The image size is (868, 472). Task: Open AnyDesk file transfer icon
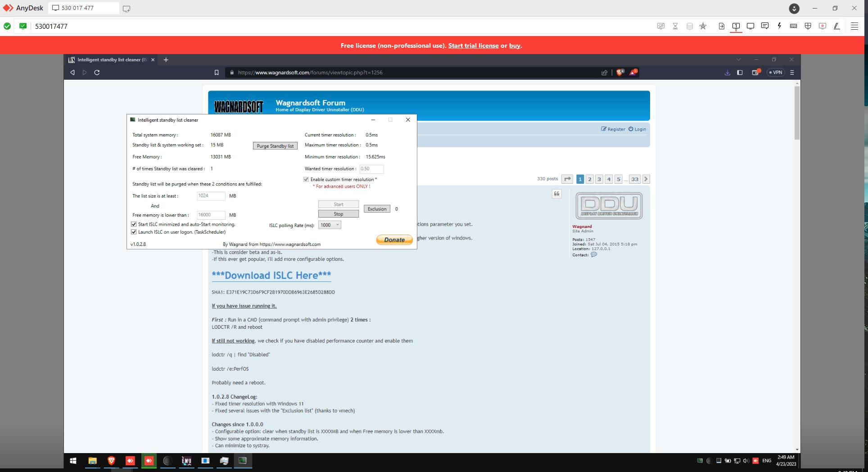721,26
